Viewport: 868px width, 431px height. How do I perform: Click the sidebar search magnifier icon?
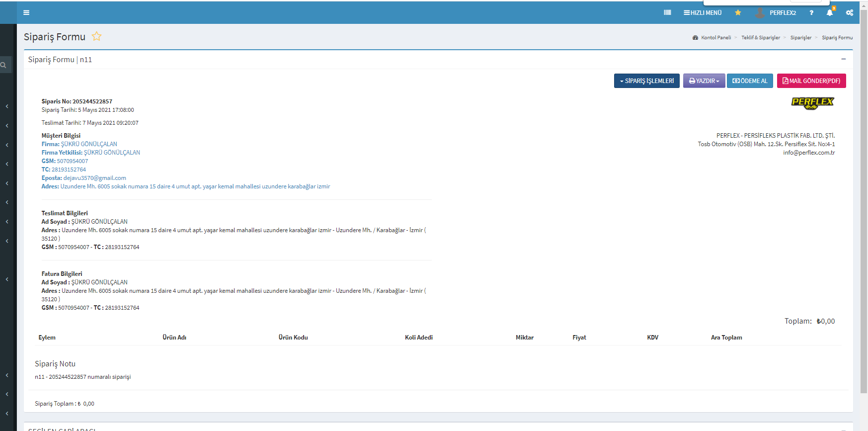[x=3, y=65]
